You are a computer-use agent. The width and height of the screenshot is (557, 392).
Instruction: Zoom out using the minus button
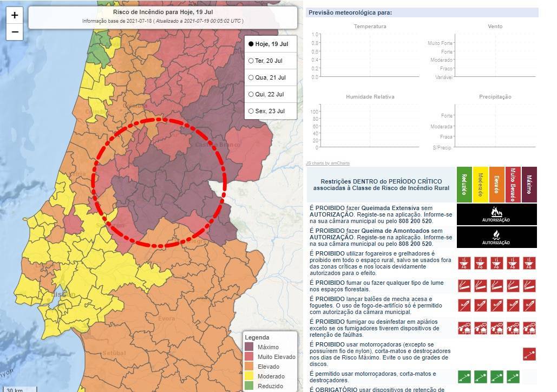point(15,32)
